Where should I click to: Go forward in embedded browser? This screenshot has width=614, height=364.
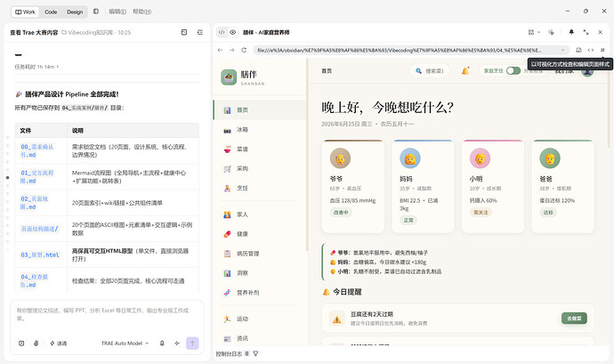pyautogui.click(x=232, y=50)
